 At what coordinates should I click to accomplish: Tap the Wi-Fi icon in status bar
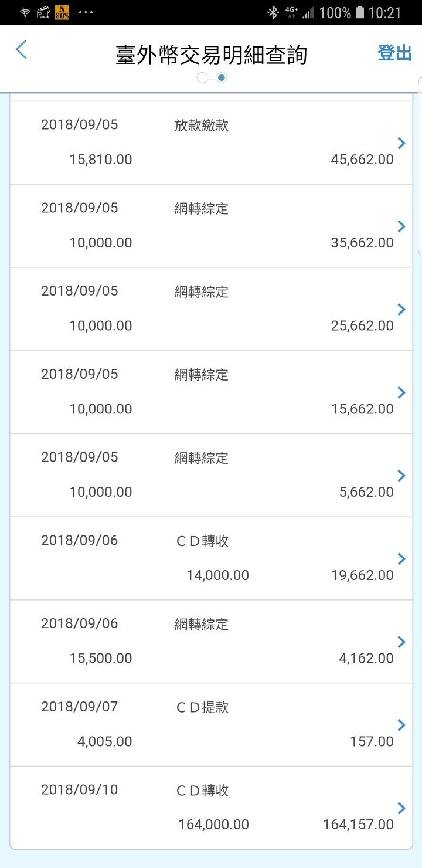(25, 12)
